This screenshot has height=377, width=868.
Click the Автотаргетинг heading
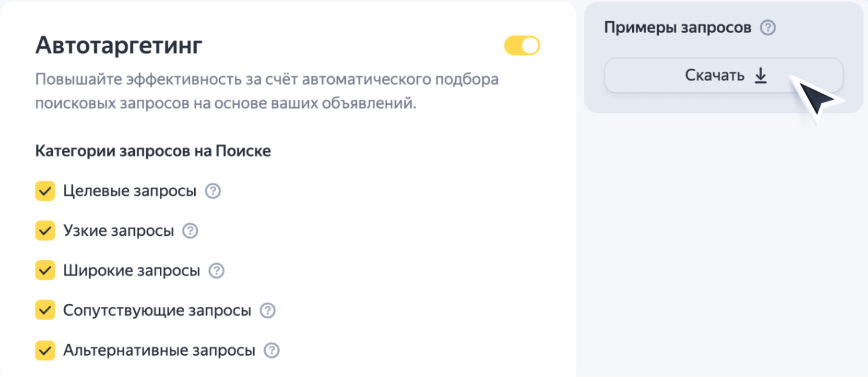119,46
